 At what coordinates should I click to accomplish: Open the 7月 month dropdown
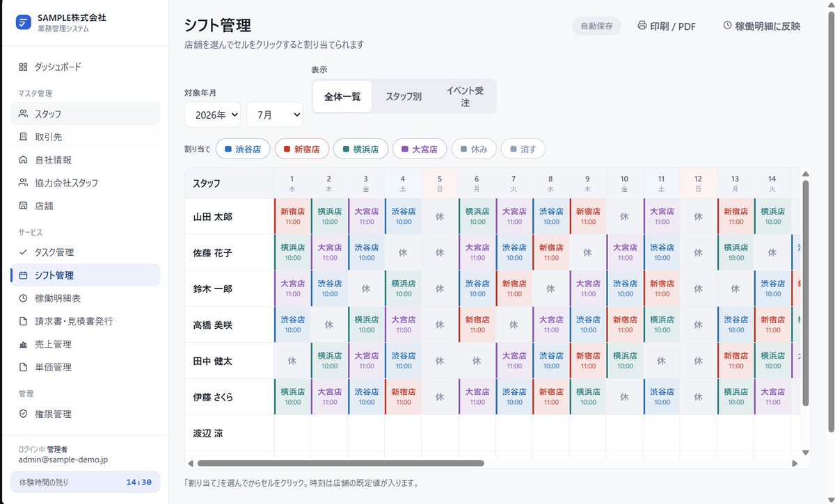(x=274, y=115)
